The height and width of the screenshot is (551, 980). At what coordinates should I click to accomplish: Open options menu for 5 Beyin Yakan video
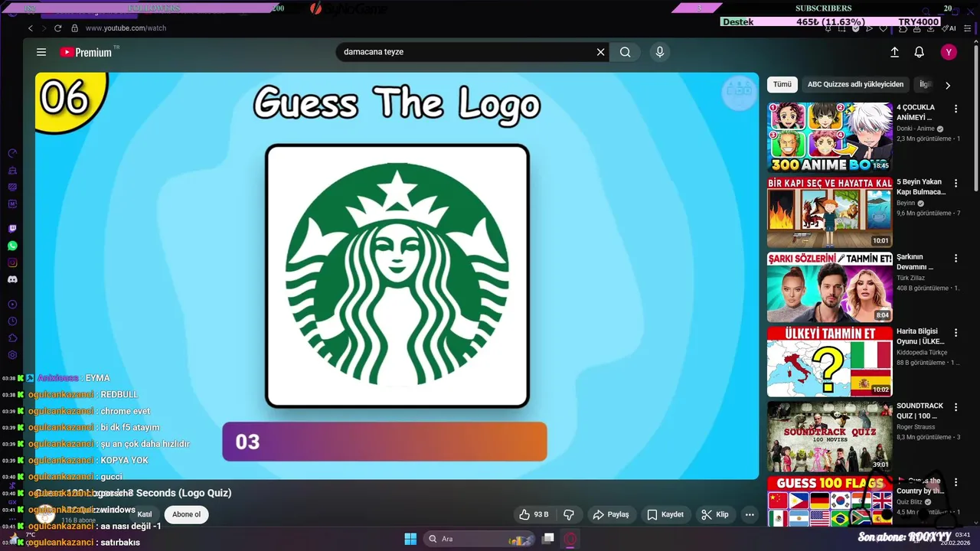[x=955, y=184]
